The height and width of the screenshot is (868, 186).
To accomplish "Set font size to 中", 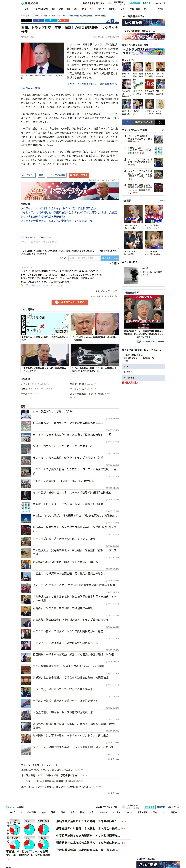I will [x=112, y=21].
